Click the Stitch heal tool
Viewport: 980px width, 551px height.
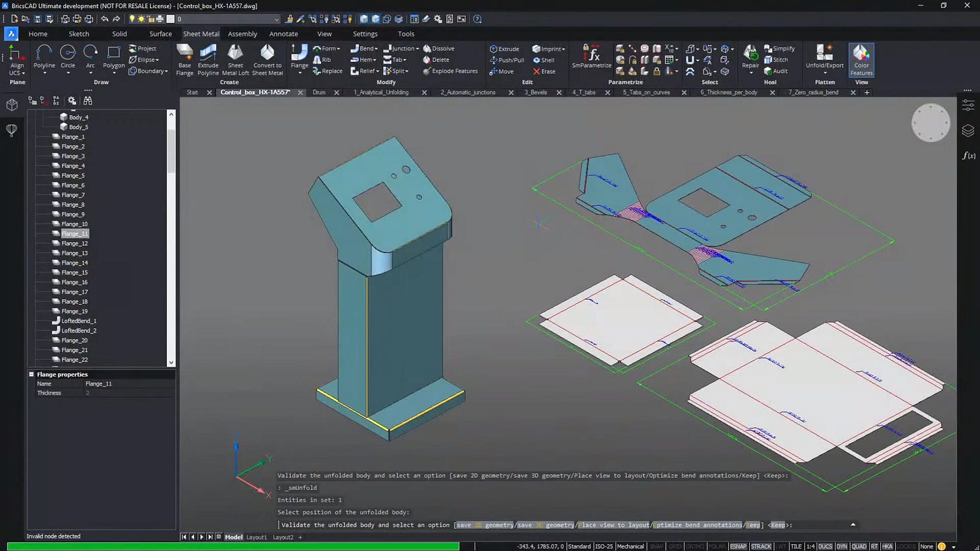pyautogui.click(x=776, y=60)
